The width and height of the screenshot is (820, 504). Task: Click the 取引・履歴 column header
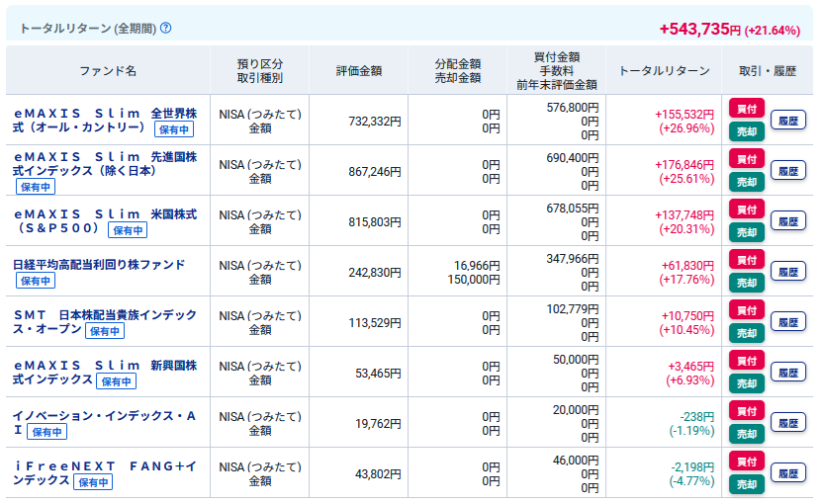pyautogui.click(x=768, y=70)
